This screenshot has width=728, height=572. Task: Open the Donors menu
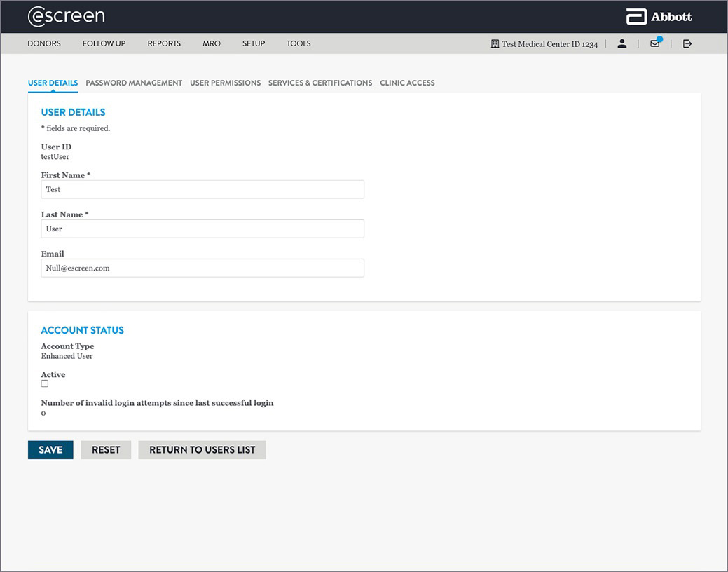(44, 43)
